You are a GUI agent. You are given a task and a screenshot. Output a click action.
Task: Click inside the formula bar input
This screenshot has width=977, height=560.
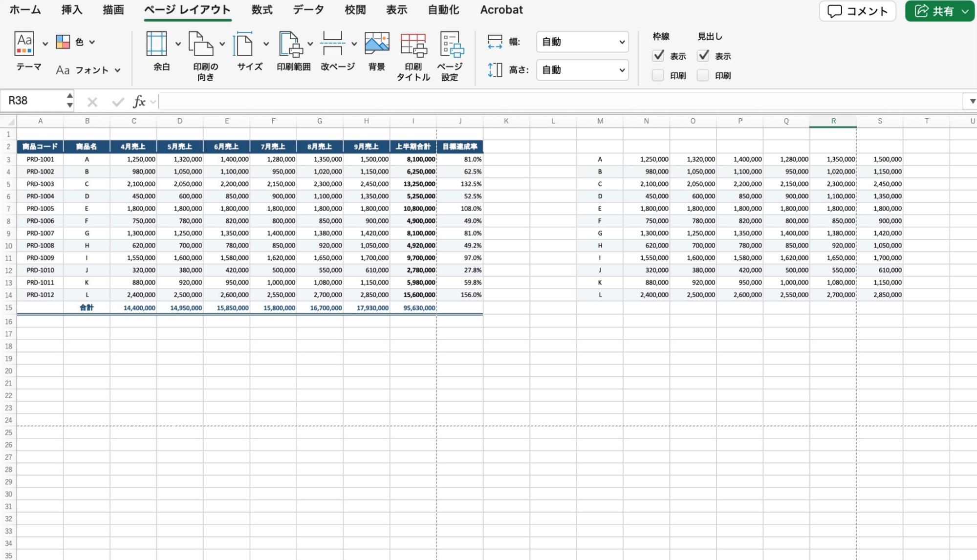tap(560, 102)
